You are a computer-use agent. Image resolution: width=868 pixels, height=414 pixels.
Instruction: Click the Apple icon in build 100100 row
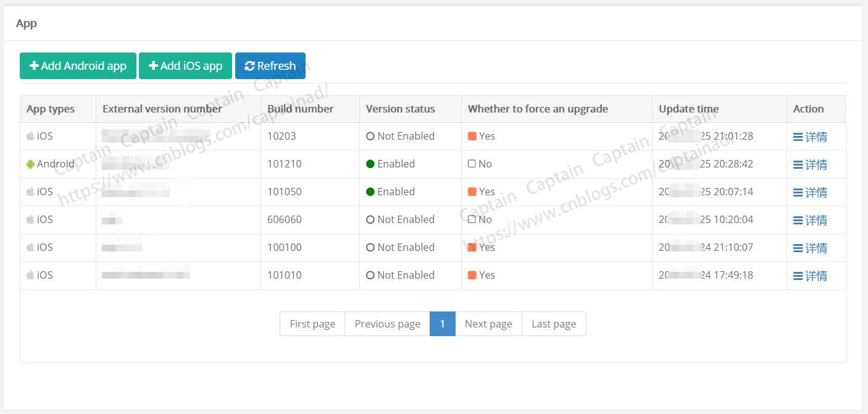(x=30, y=247)
